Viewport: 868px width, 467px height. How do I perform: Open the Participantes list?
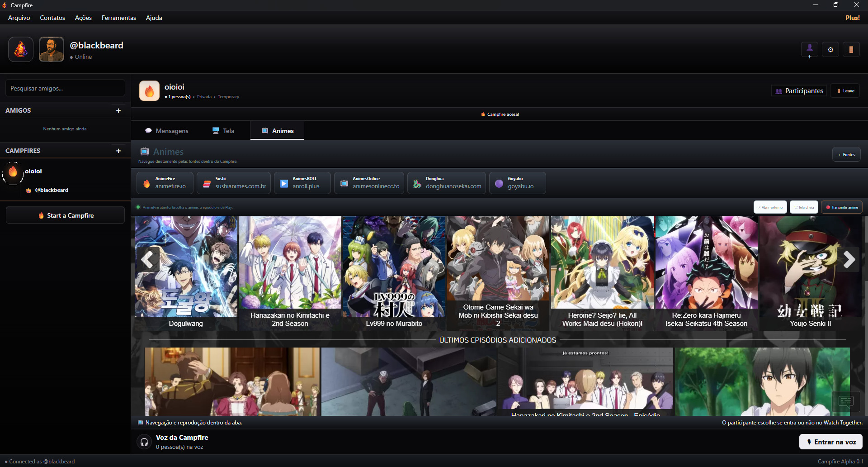pyautogui.click(x=799, y=91)
